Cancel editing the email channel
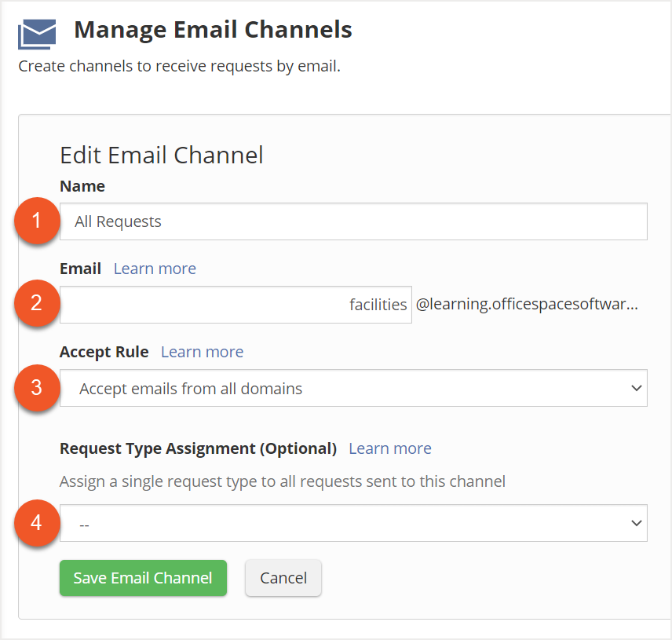This screenshot has width=672, height=640. [x=283, y=577]
